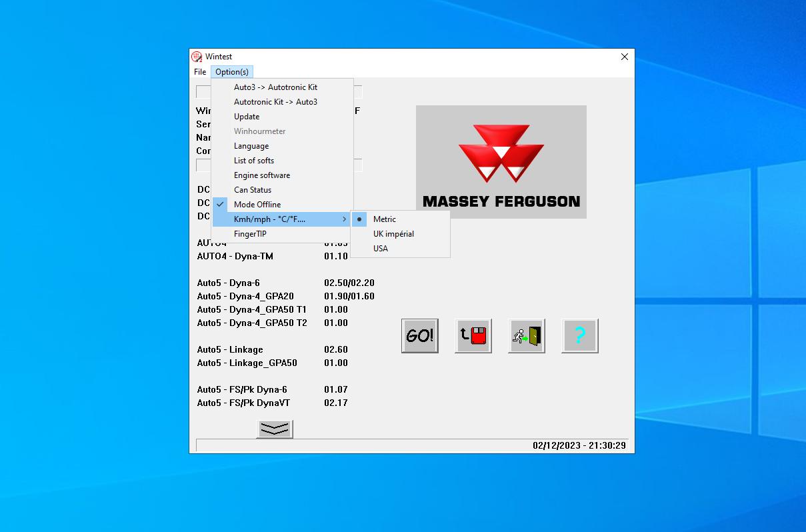Open List of softs entry

tap(283, 161)
